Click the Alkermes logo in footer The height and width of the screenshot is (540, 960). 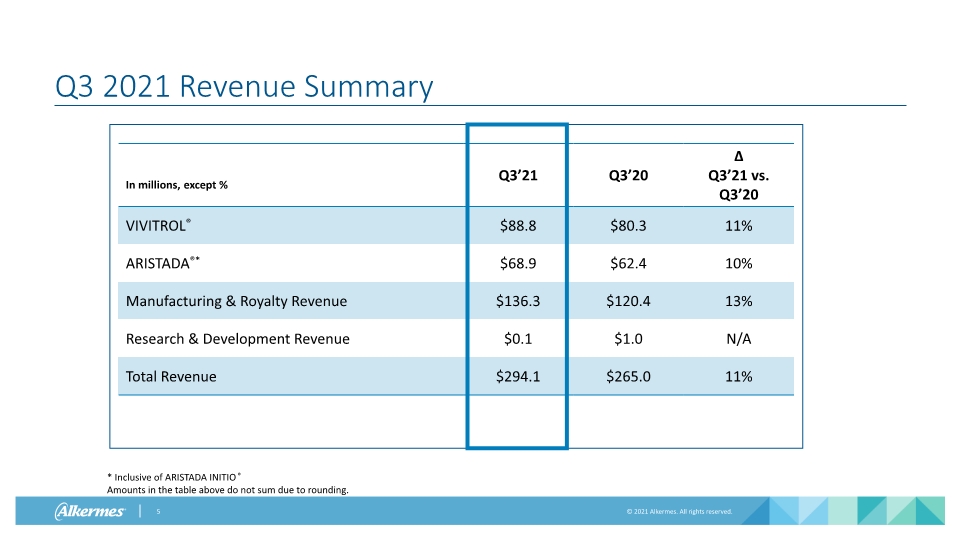pyautogui.click(x=90, y=511)
